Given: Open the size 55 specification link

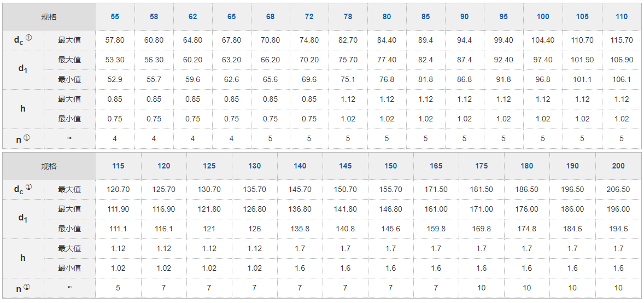Looking at the screenshot, I should (x=115, y=16).
